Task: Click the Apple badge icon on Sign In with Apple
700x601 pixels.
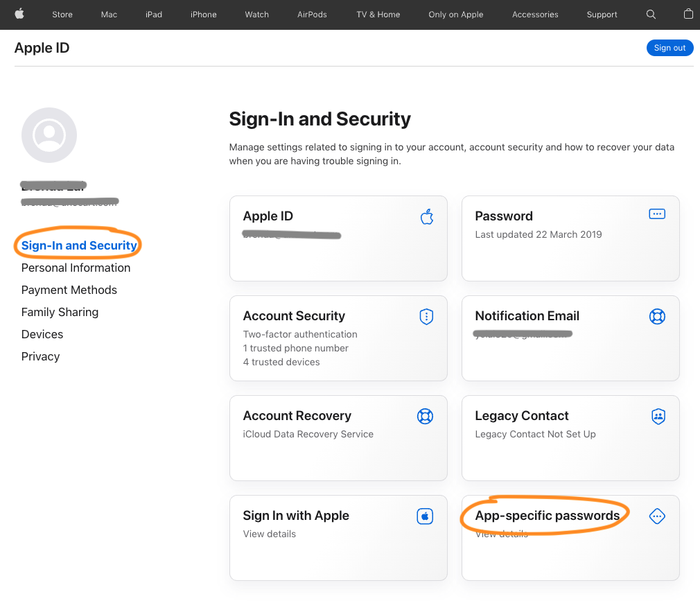Action: [425, 516]
